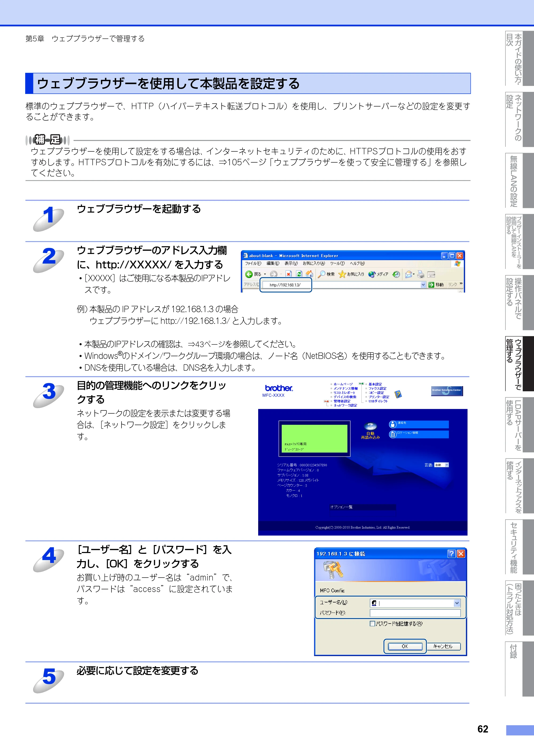Click the Edit toolbar icon in IE
The height and width of the screenshot is (756, 534).
point(431,274)
